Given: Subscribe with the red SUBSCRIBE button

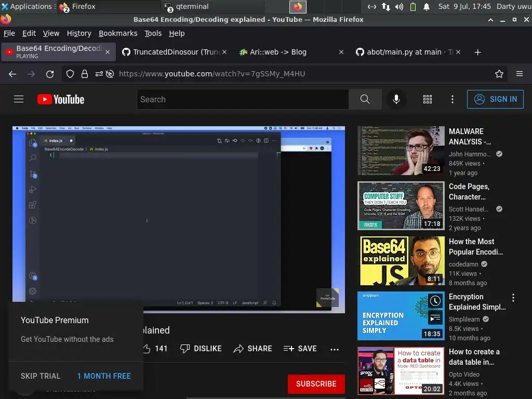Looking at the screenshot, I should point(316,384).
